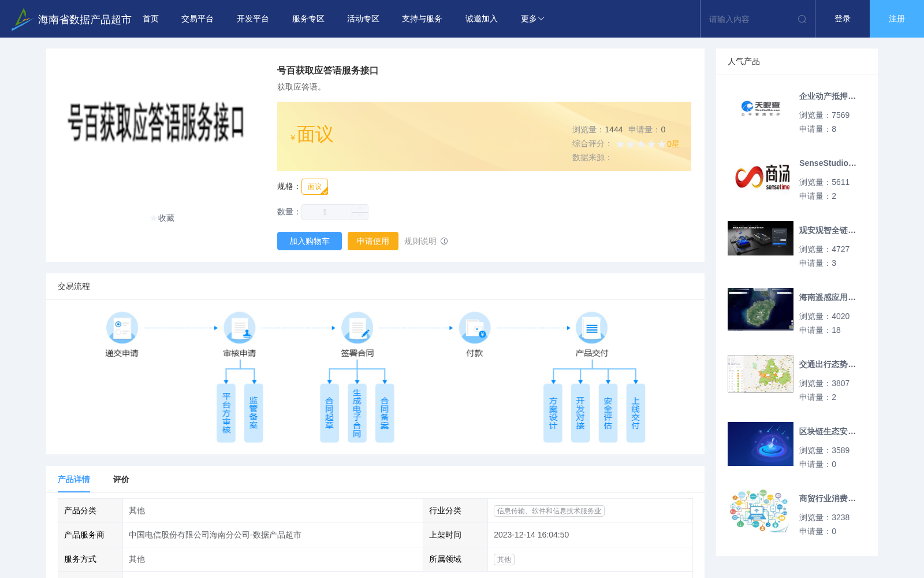Open the 海南遥感应用 product title
Screen dimensions: 924x578
pyautogui.click(x=828, y=298)
